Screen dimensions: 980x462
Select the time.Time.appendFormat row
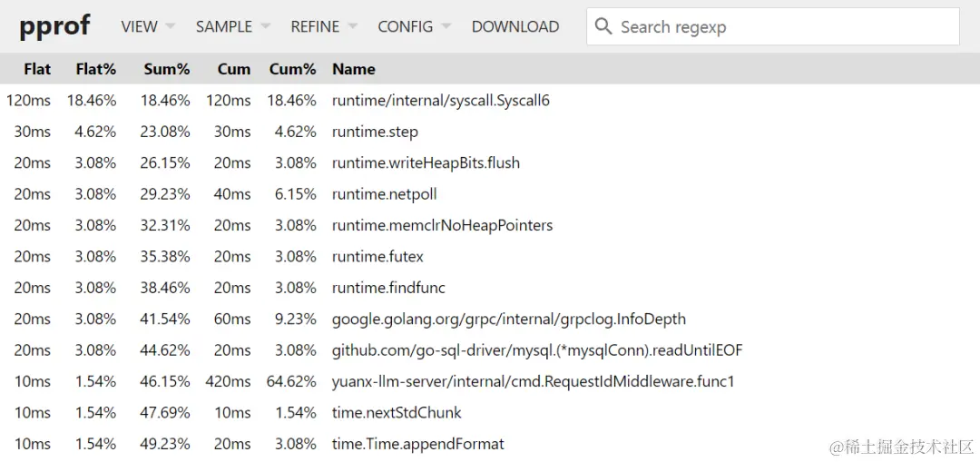[417, 444]
